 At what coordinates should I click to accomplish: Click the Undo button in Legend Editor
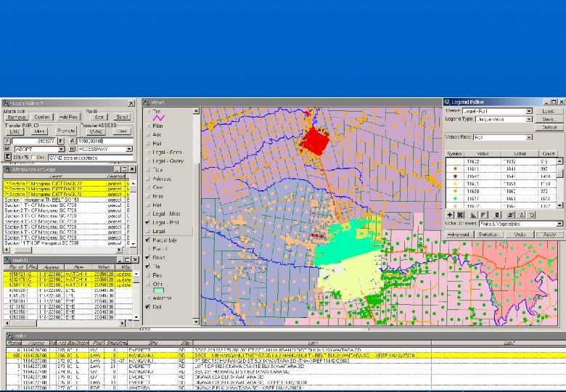[x=520, y=234]
